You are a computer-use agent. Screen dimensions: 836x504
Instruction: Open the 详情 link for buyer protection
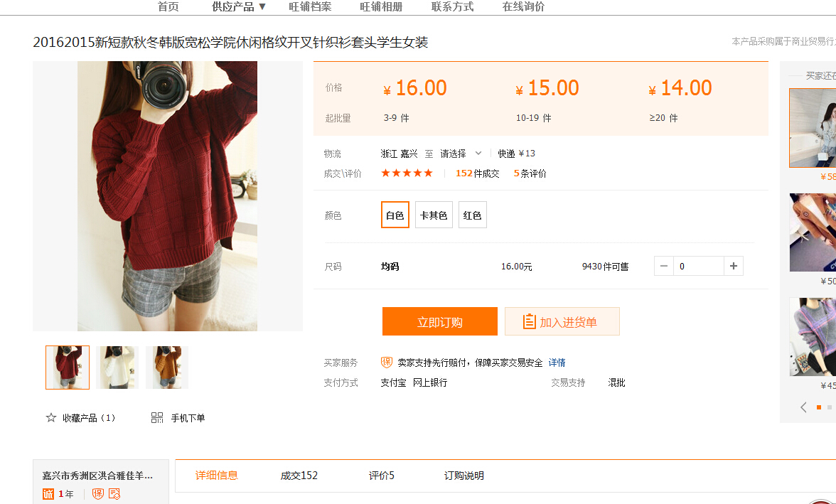[x=557, y=363]
